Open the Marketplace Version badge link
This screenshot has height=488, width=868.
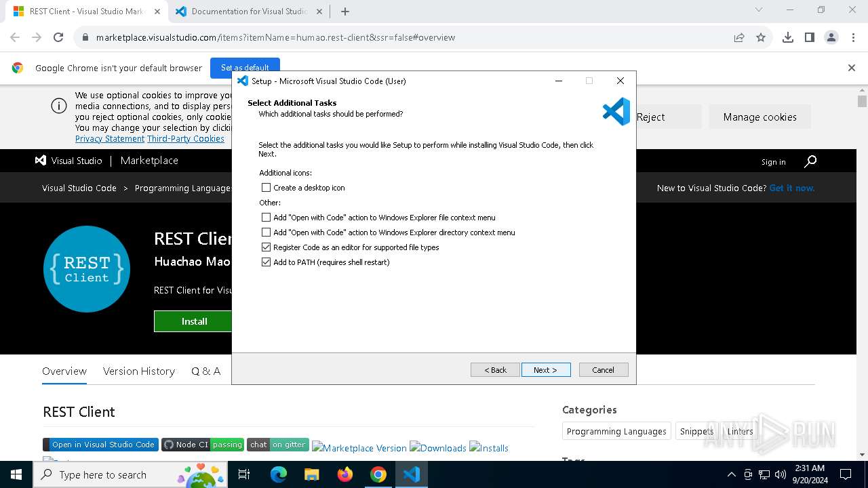[359, 448]
